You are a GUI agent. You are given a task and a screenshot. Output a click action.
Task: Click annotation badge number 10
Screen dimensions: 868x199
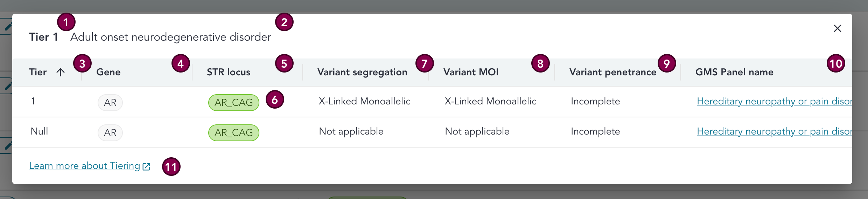pos(836,63)
